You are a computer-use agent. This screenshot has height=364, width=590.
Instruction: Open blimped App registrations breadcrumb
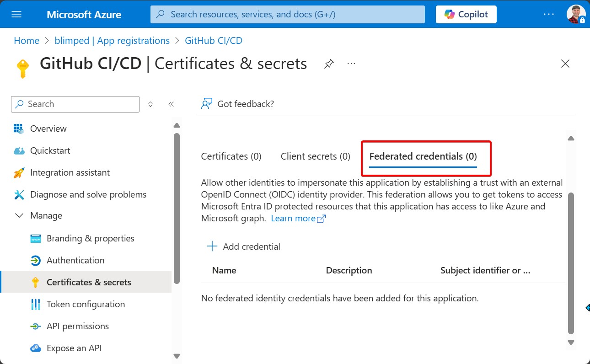(x=112, y=41)
